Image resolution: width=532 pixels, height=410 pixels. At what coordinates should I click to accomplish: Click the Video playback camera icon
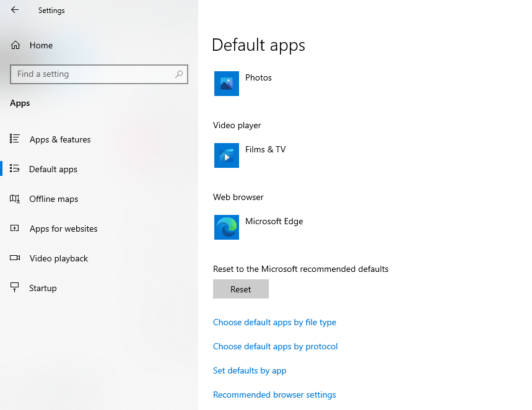(15, 258)
